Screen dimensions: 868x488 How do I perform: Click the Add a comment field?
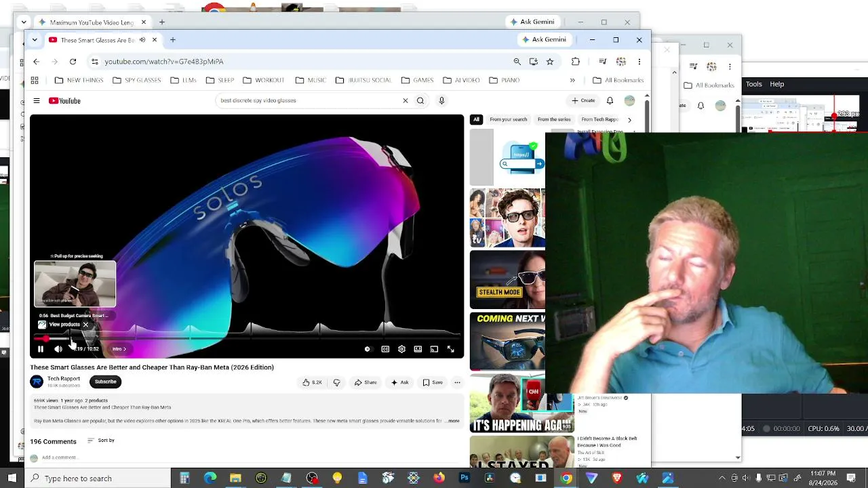tap(59, 457)
